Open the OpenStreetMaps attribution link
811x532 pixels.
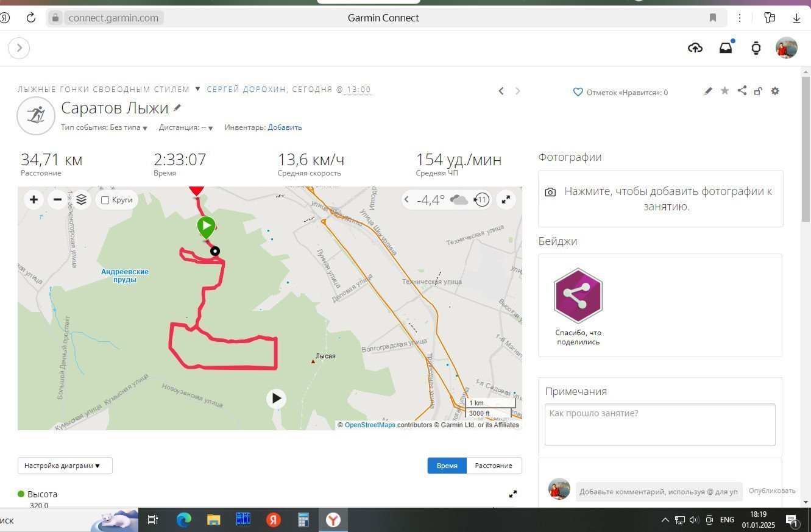click(x=370, y=425)
